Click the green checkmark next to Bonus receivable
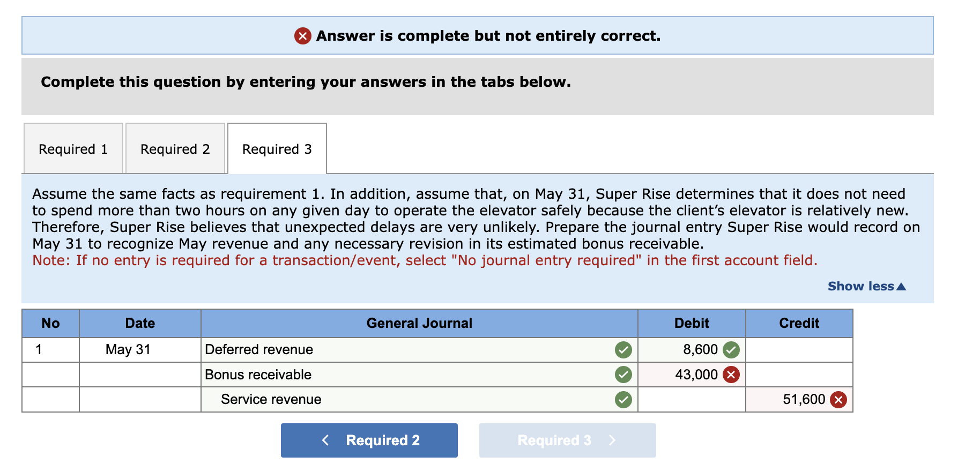This screenshot has height=464, width=980. [x=622, y=374]
